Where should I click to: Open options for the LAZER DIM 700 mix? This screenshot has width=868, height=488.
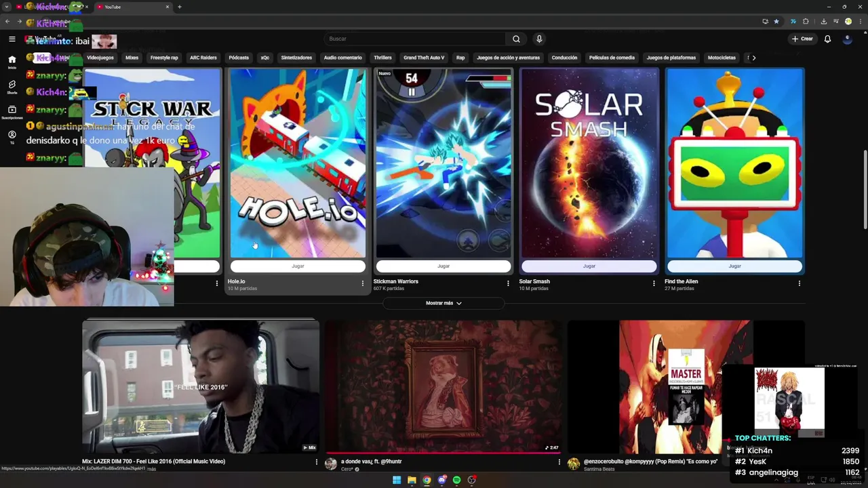pos(316,462)
